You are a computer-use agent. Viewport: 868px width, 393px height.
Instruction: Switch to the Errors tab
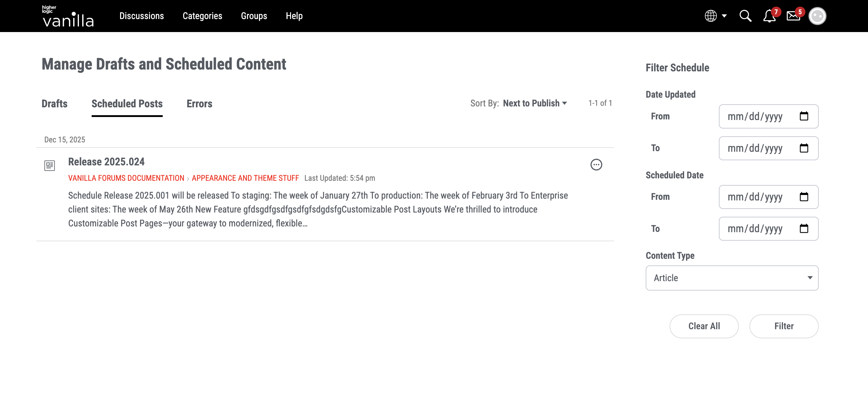click(x=199, y=104)
